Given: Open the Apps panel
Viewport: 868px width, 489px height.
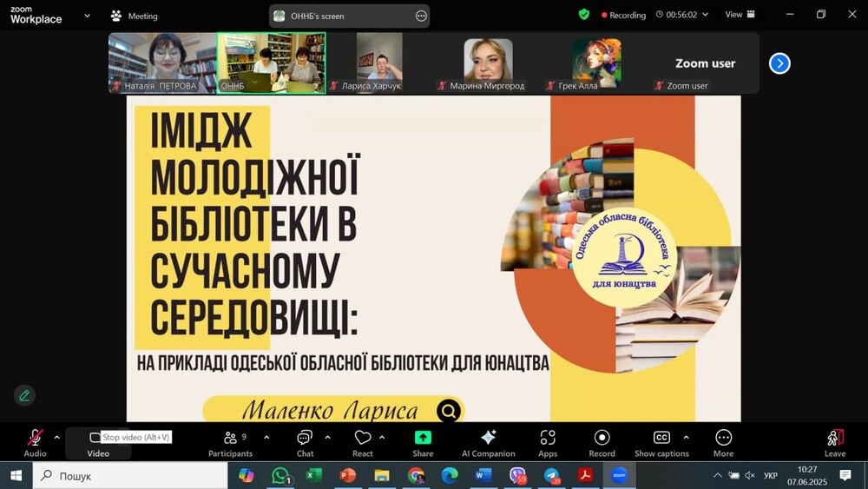Looking at the screenshot, I should click(x=548, y=441).
